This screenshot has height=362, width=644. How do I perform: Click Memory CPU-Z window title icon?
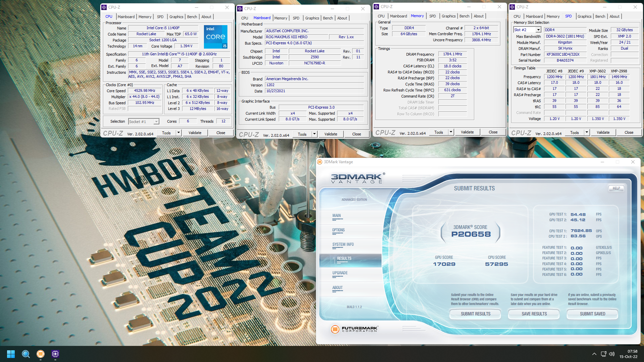(x=377, y=7)
